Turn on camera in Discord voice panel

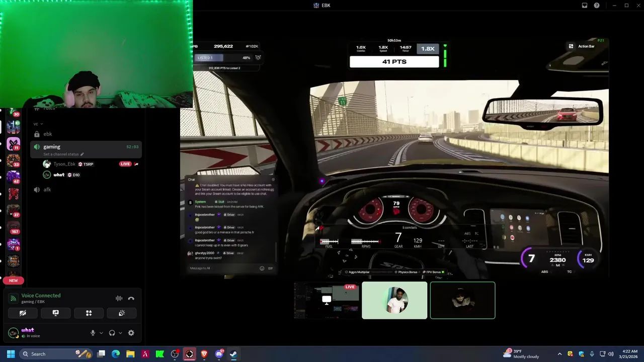pyautogui.click(x=23, y=313)
